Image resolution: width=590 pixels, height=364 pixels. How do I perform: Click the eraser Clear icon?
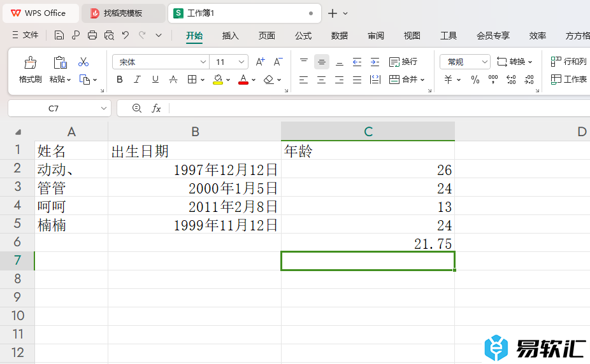click(269, 80)
